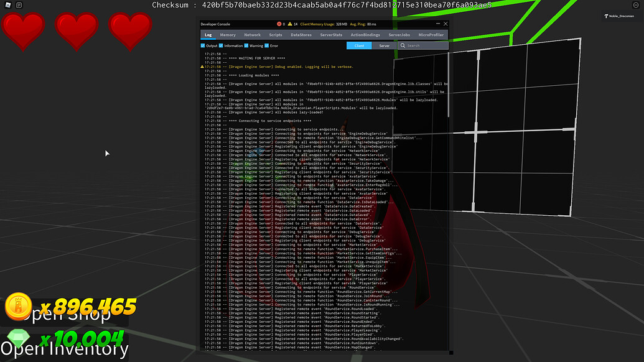The height and width of the screenshot is (362, 644).
Task: Disable the Information log filter
Action: tap(220, 45)
